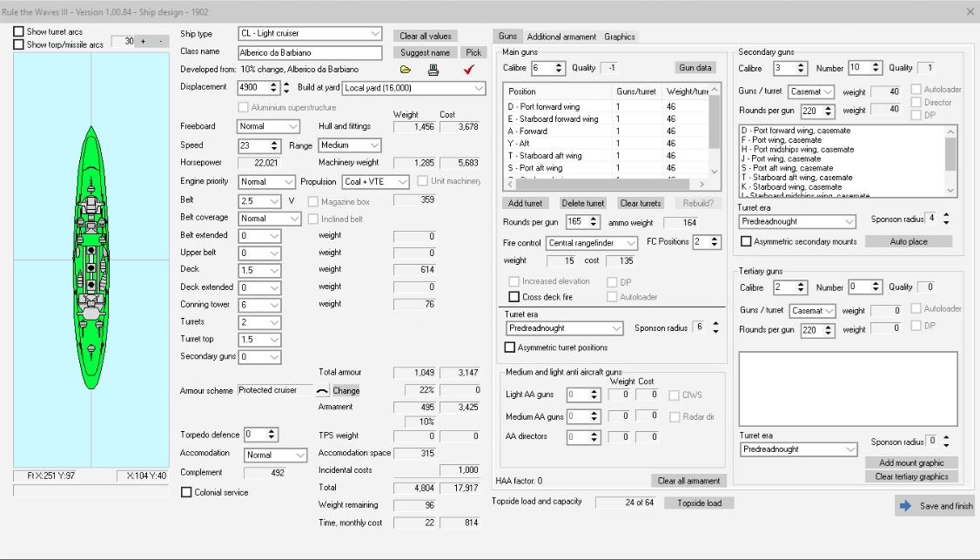This screenshot has width=980, height=560.
Task: Switch to the Additional armament tab
Action: tap(561, 37)
